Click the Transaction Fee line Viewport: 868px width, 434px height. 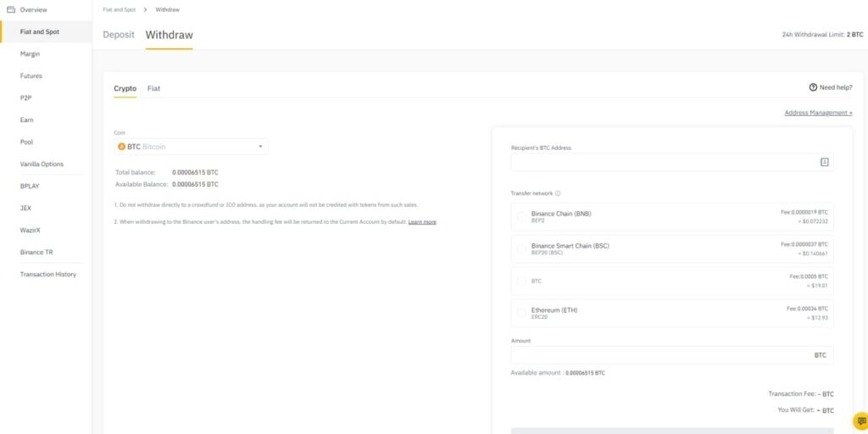click(x=800, y=394)
